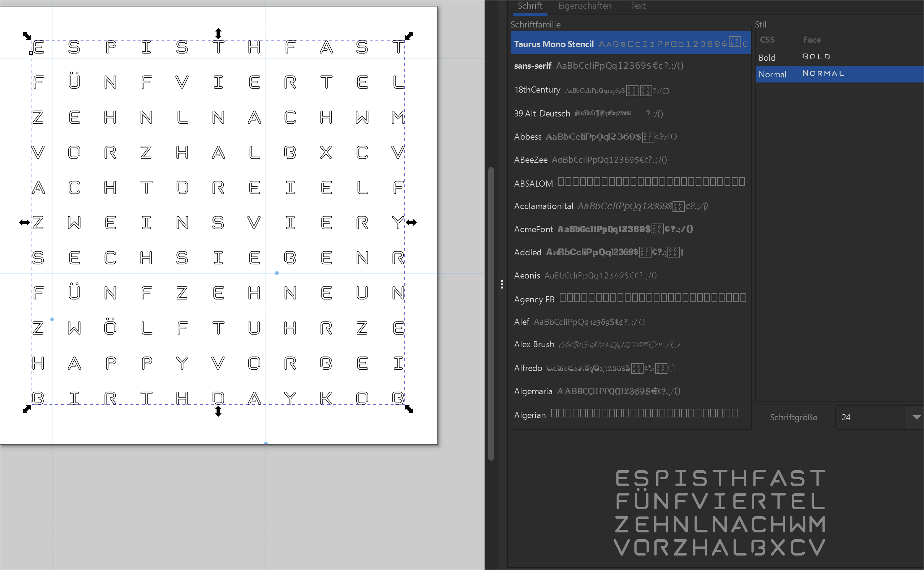Open the Schriftgröße dropdown arrow
Viewport: 924px width, 570px height.
pos(916,417)
